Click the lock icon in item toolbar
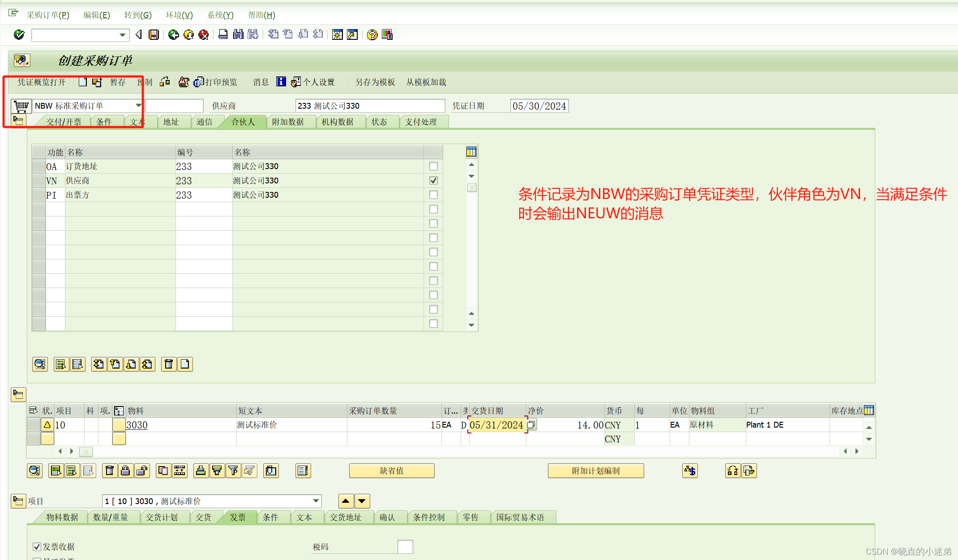Viewport: 958px width, 560px height. [x=126, y=471]
